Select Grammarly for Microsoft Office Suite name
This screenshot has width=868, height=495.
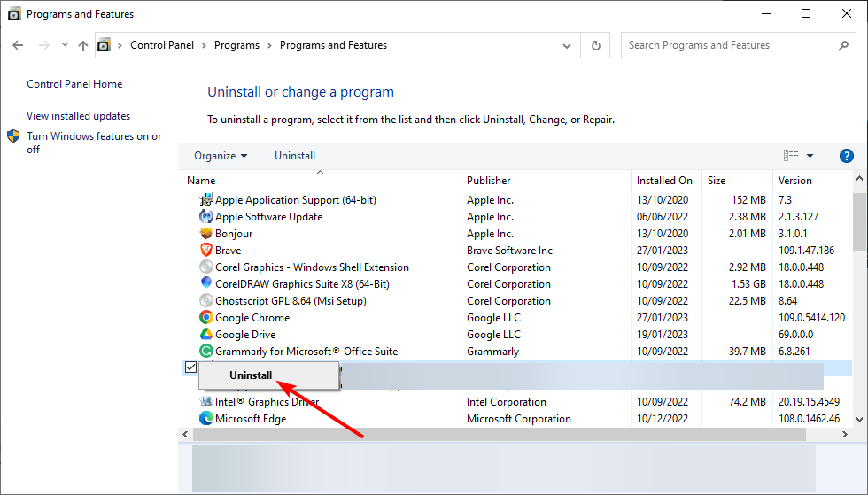click(306, 352)
